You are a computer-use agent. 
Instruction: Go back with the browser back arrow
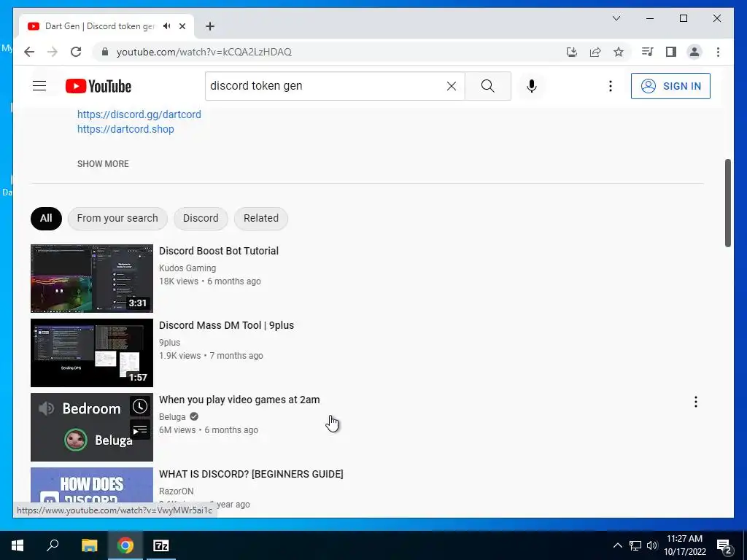point(29,52)
